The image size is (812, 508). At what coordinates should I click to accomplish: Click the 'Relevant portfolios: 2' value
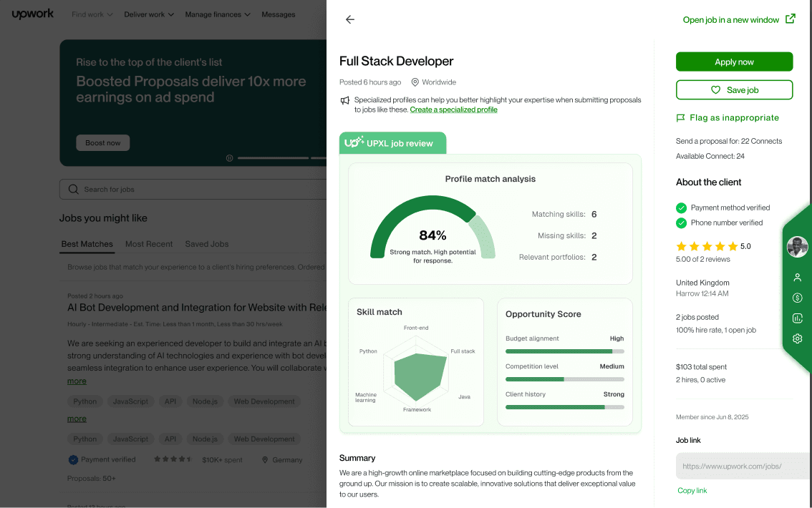point(594,257)
